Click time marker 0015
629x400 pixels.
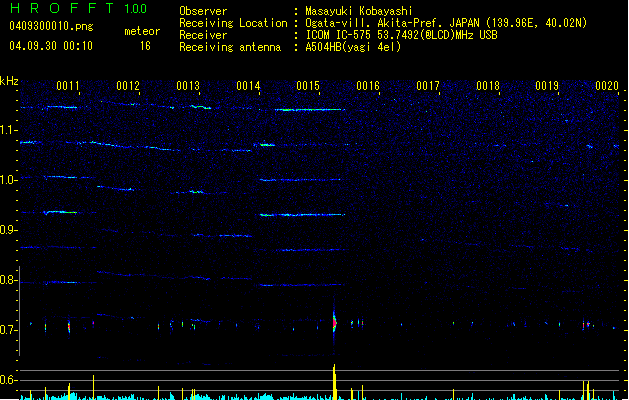308,86
